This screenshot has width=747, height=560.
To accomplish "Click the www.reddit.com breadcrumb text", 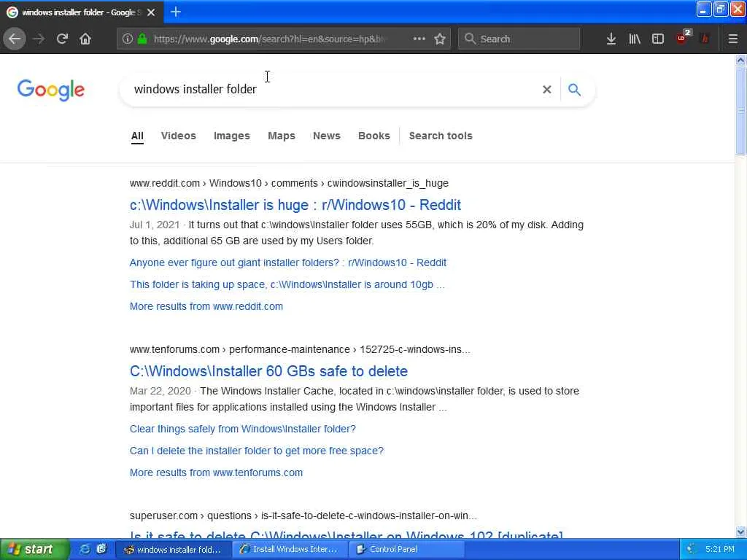I will tap(165, 183).
